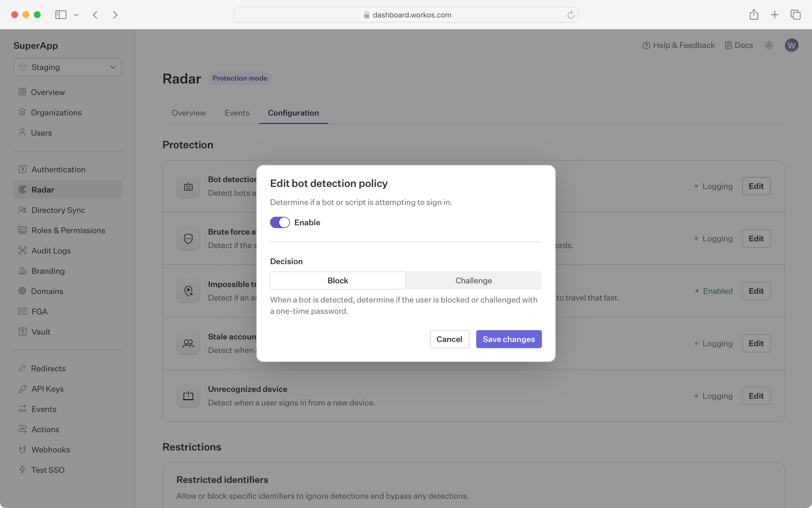
Task: Click the Save changes button
Action: coord(508,339)
